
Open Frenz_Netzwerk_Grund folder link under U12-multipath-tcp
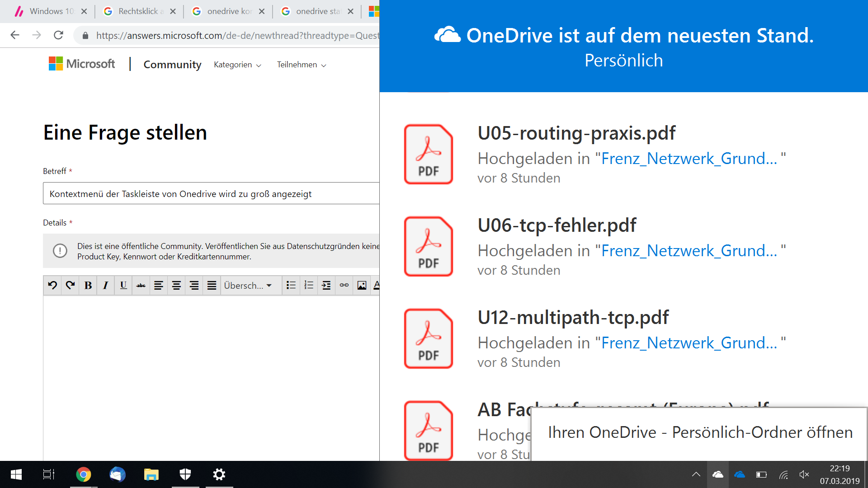tap(689, 343)
